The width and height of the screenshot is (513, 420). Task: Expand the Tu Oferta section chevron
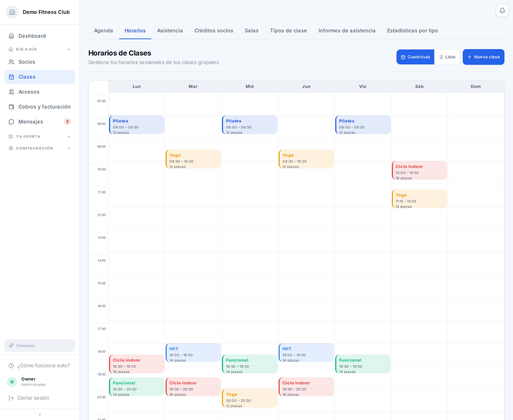tap(69, 136)
